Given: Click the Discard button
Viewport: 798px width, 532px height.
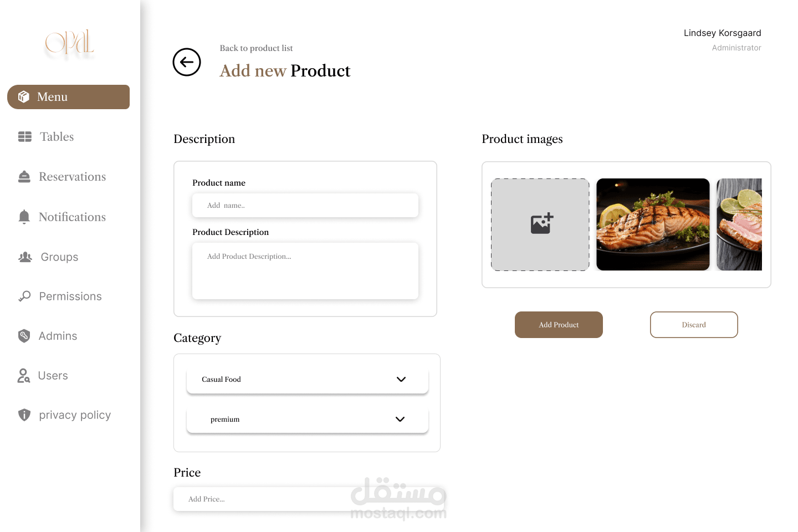Looking at the screenshot, I should pyautogui.click(x=694, y=325).
